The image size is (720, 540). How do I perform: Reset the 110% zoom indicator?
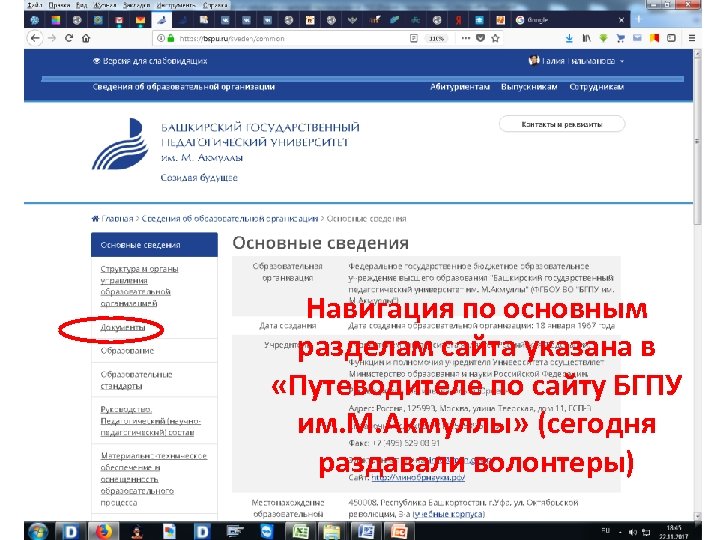point(436,39)
